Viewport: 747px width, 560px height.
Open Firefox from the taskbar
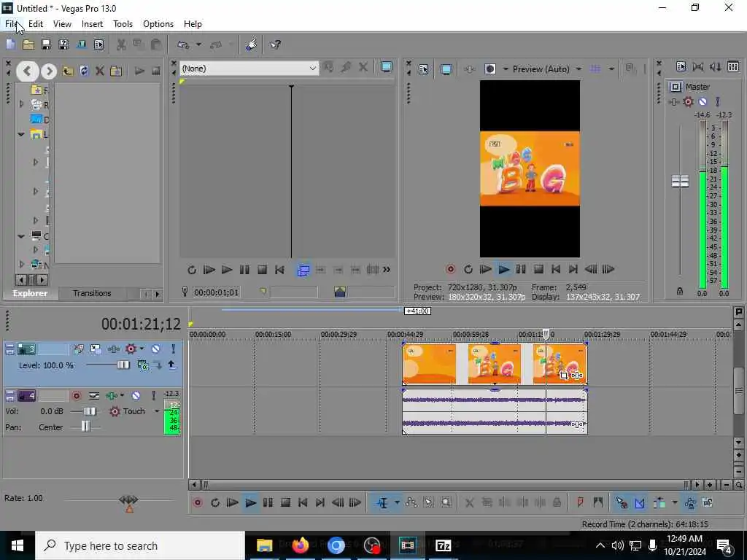(x=300, y=545)
